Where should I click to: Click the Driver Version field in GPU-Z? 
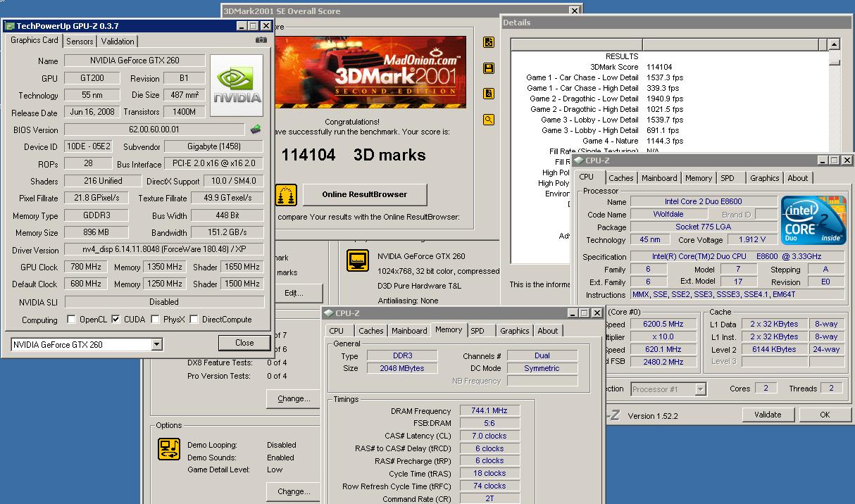pos(163,250)
